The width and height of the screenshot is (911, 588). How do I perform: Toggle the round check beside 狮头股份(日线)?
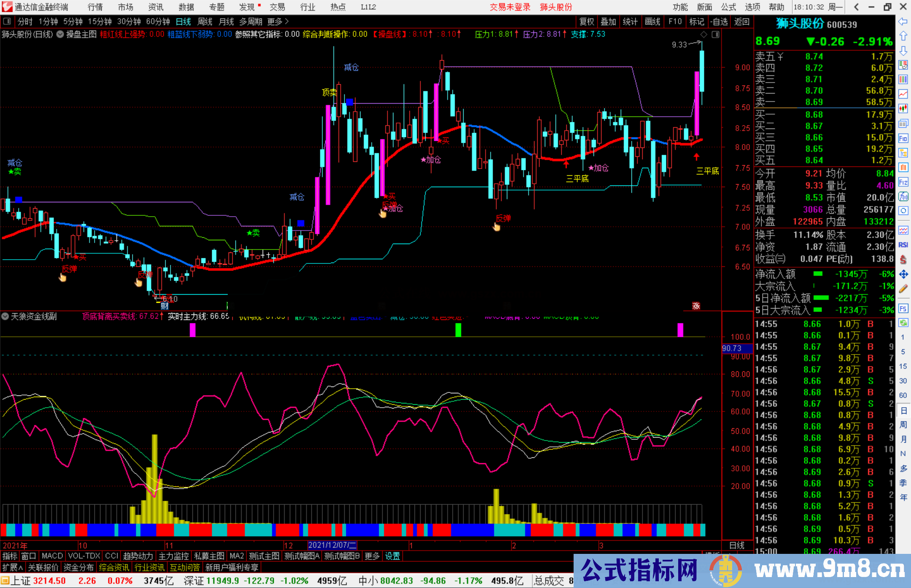click(x=60, y=35)
